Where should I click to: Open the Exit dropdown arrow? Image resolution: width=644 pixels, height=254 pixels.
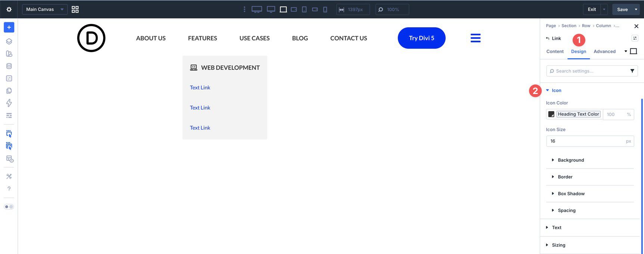[x=604, y=9]
